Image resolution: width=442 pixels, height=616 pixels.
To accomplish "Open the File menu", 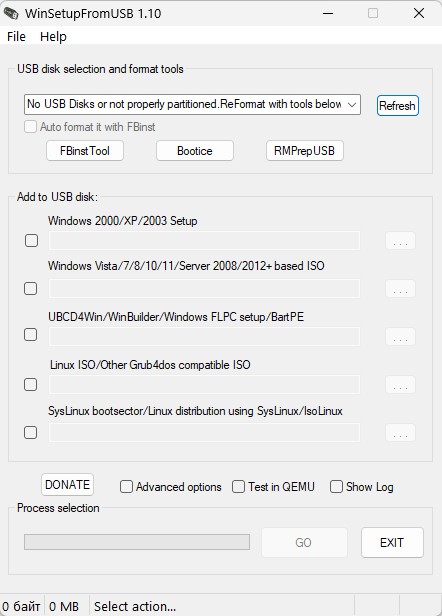I will [x=16, y=37].
